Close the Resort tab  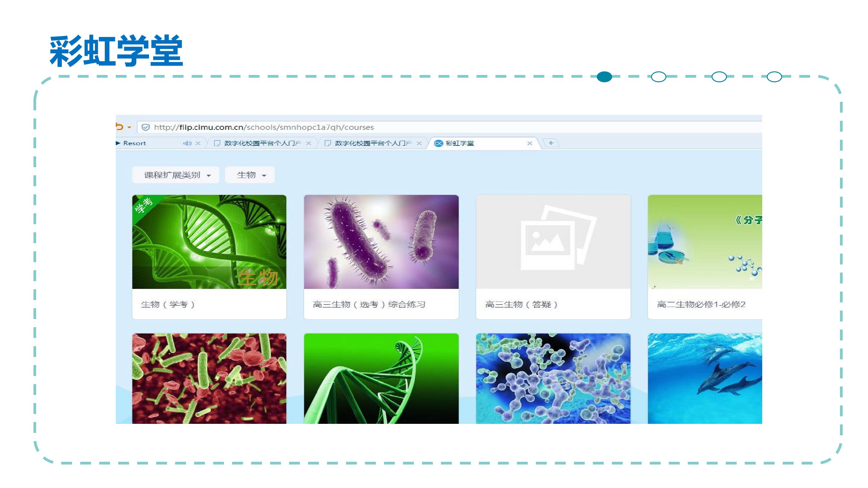[x=198, y=143]
